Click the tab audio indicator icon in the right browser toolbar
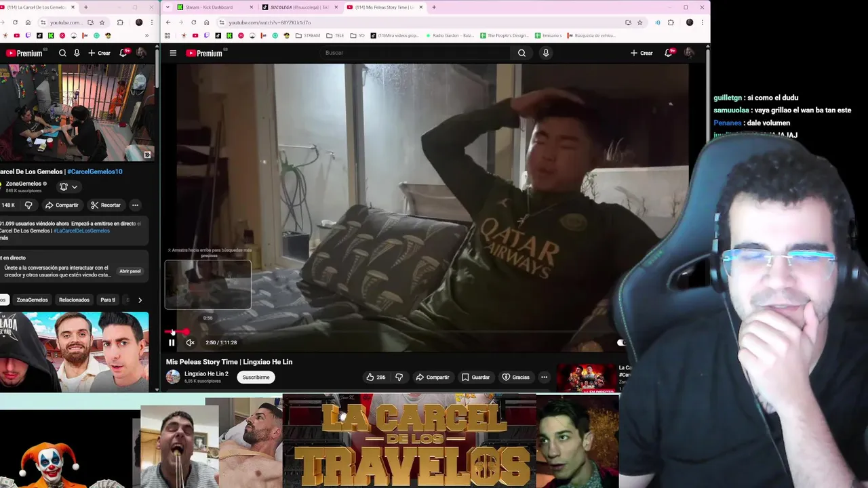The height and width of the screenshot is (488, 868). (x=657, y=22)
